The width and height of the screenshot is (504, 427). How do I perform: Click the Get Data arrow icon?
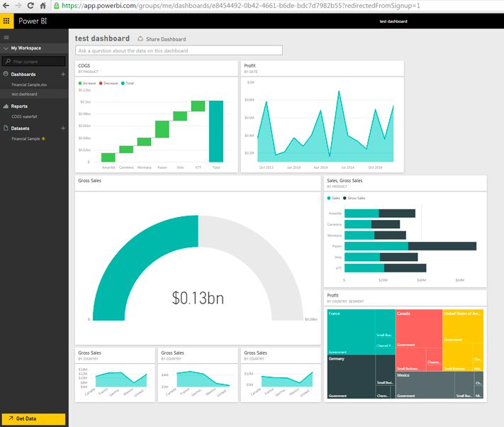11,418
